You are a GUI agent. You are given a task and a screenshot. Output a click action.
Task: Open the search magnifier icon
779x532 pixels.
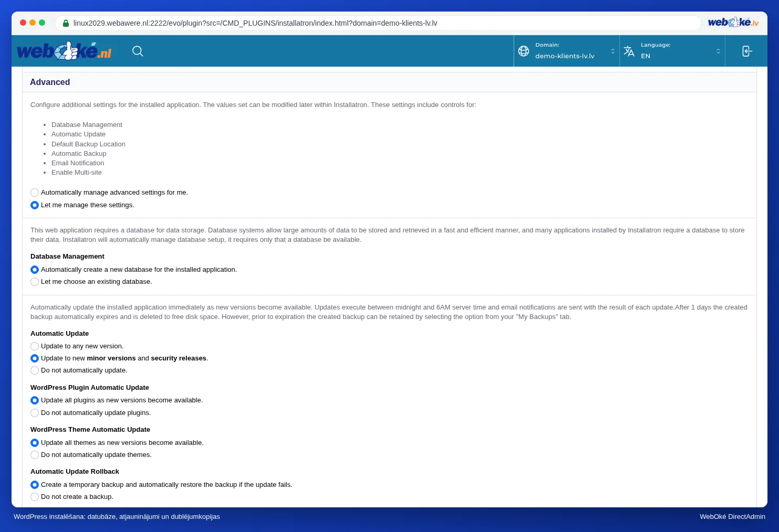(x=138, y=51)
